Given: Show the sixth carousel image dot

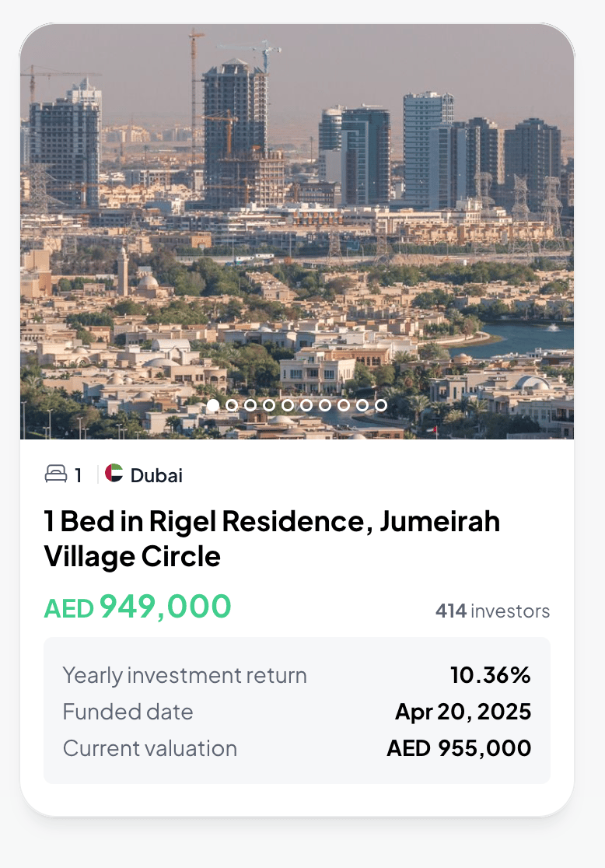Looking at the screenshot, I should coord(306,405).
